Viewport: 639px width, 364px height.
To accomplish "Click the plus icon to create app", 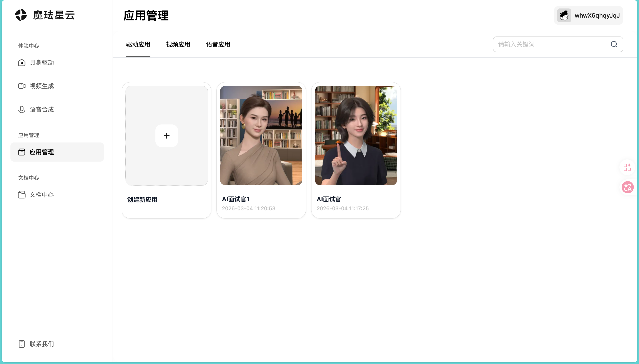I will [167, 136].
